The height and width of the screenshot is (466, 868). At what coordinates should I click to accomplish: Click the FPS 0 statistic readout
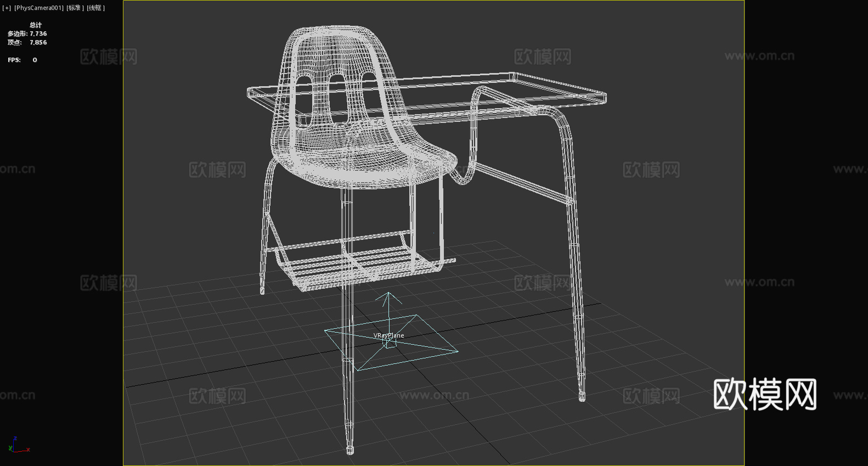pyautogui.click(x=22, y=60)
